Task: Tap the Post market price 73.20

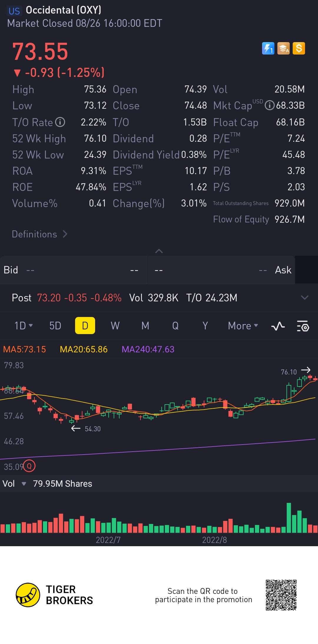Action: (x=49, y=298)
